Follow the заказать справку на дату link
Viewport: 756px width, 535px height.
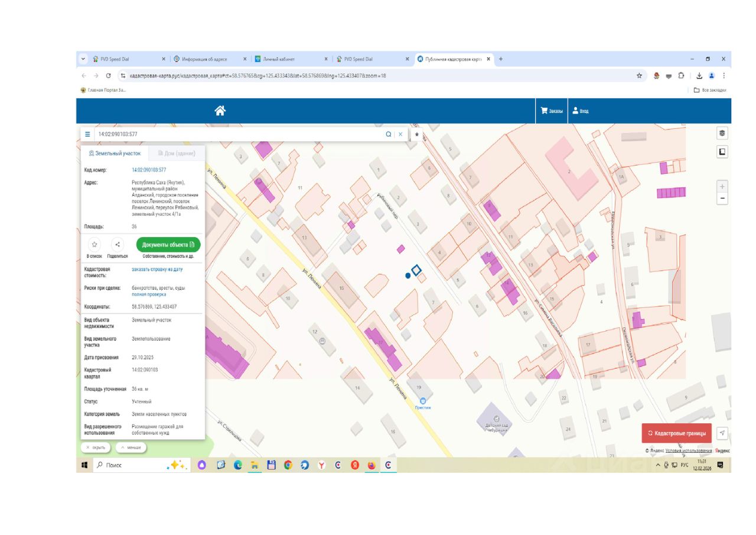click(x=157, y=270)
